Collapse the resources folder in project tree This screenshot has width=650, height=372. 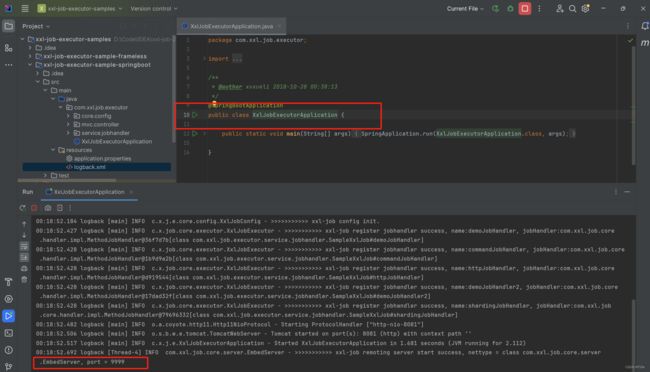[53, 150]
